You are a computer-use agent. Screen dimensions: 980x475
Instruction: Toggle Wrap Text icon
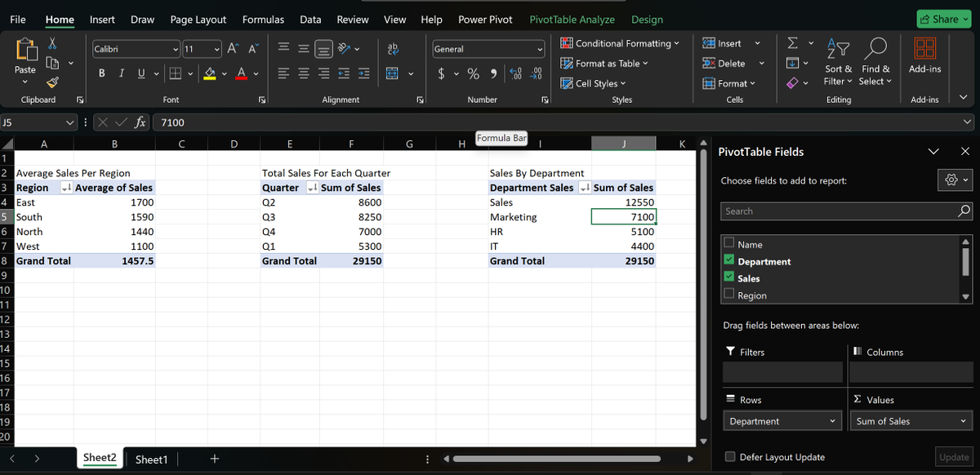coord(392,50)
